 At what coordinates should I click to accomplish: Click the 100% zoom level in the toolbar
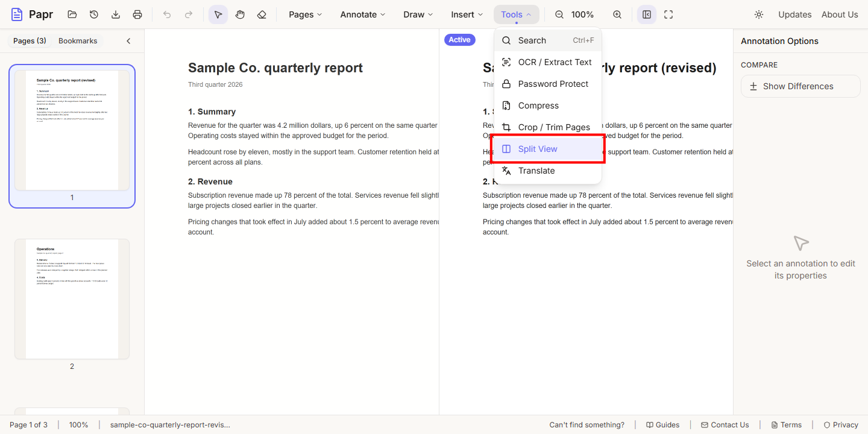pyautogui.click(x=582, y=14)
